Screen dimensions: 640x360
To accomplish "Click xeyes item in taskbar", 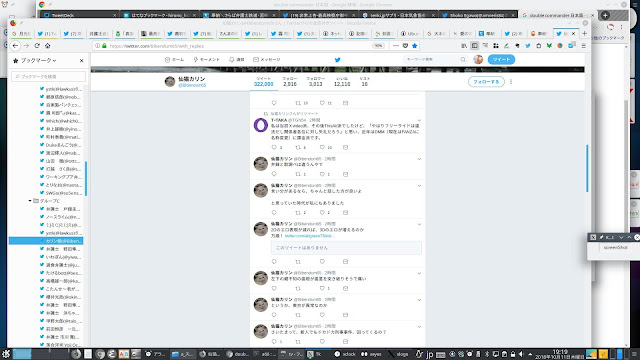I will pos(371,354).
